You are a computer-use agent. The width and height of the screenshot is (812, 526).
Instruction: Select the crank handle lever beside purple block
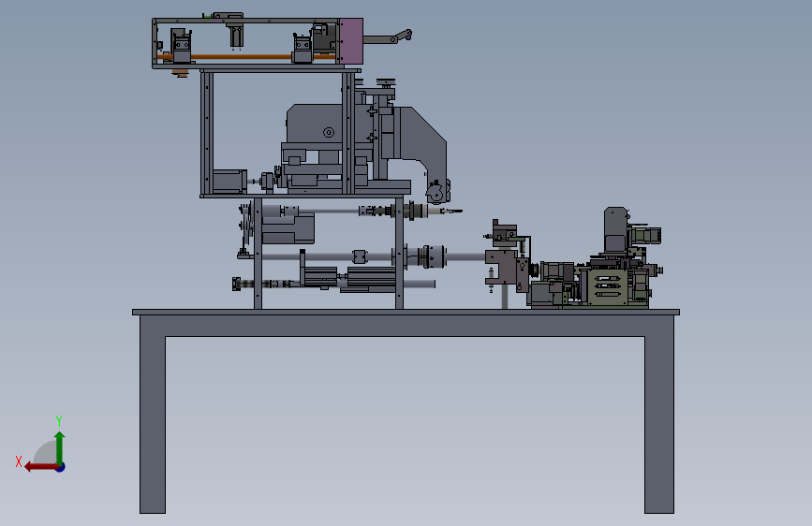point(388,37)
